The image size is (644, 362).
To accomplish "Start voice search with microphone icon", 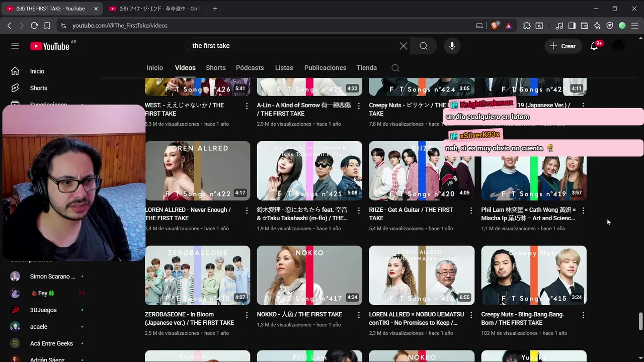I will 452,46.
